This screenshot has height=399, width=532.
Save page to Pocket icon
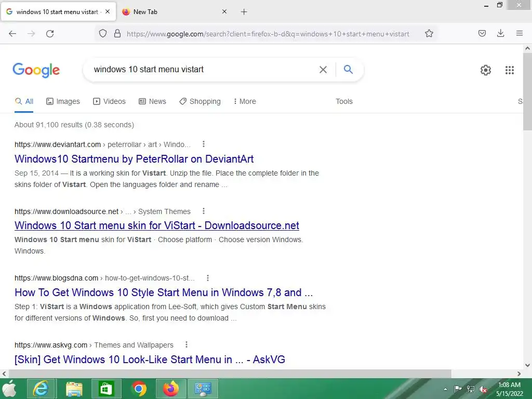pyautogui.click(x=482, y=33)
